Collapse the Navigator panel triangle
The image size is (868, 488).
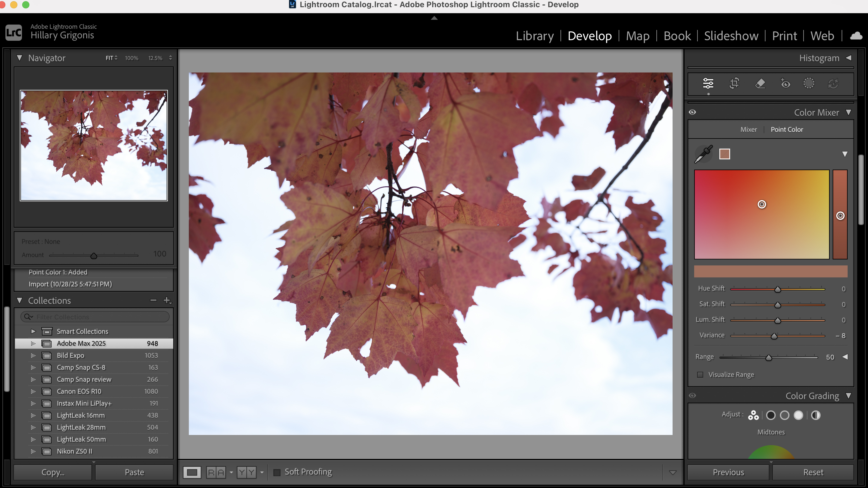pyautogui.click(x=19, y=58)
